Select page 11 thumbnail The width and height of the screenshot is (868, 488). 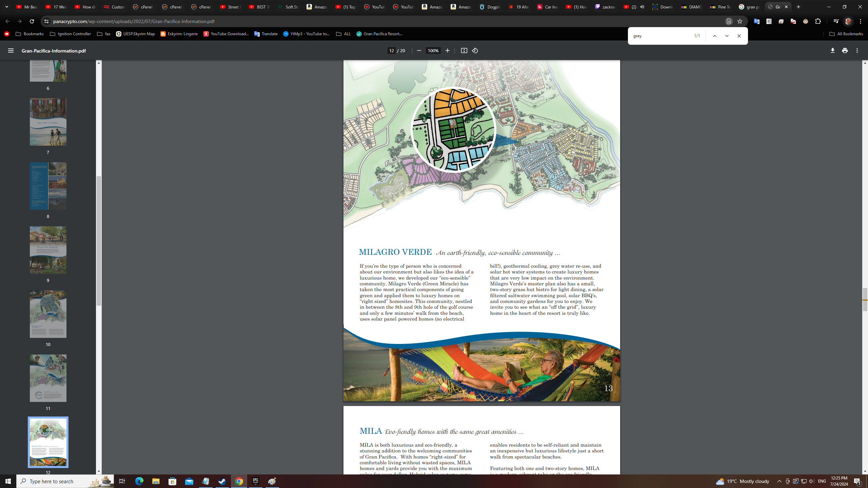48,378
